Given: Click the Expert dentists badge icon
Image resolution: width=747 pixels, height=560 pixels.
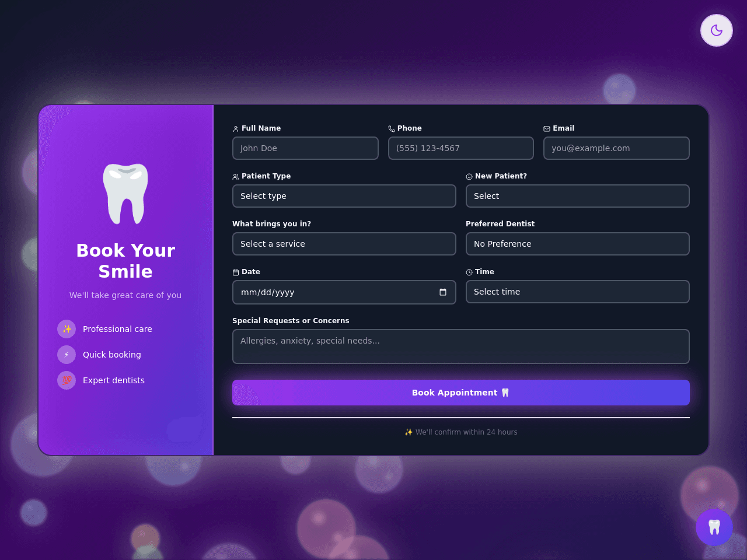Looking at the screenshot, I should pyautogui.click(x=67, y=380).
